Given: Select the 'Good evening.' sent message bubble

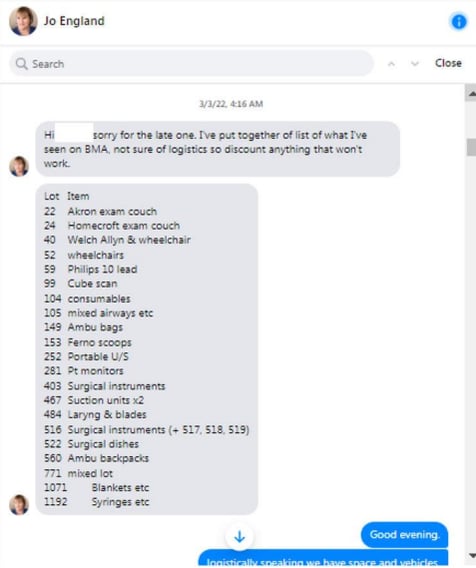Looking at the screenshot, I should 404,535.
